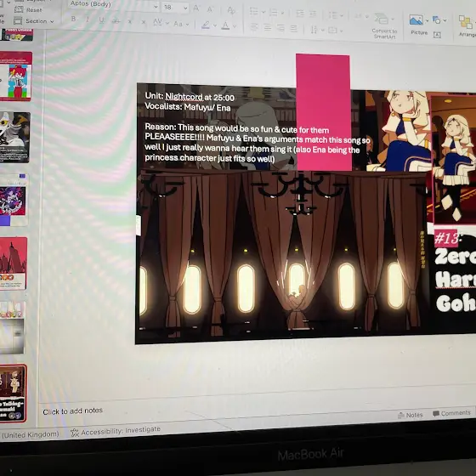Viewport: 476px width, 476px height.
Task: Click the Convert to SmartArt label
Action: 384,33
